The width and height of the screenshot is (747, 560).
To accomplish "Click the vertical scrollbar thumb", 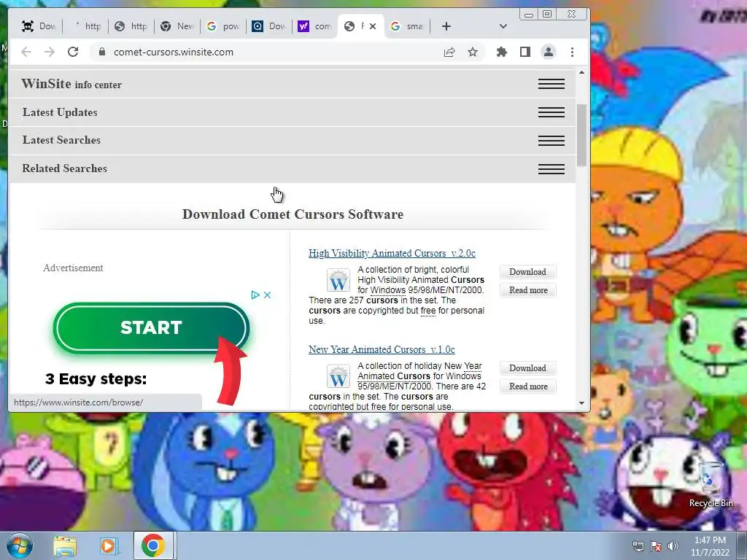I will click(581, 135).
